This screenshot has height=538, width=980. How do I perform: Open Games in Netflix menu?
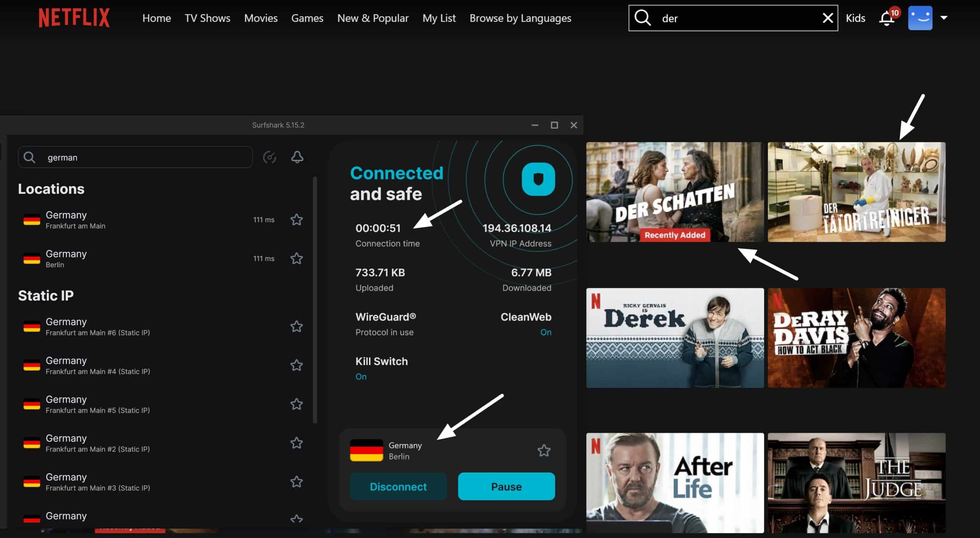(x=307, y=18)
